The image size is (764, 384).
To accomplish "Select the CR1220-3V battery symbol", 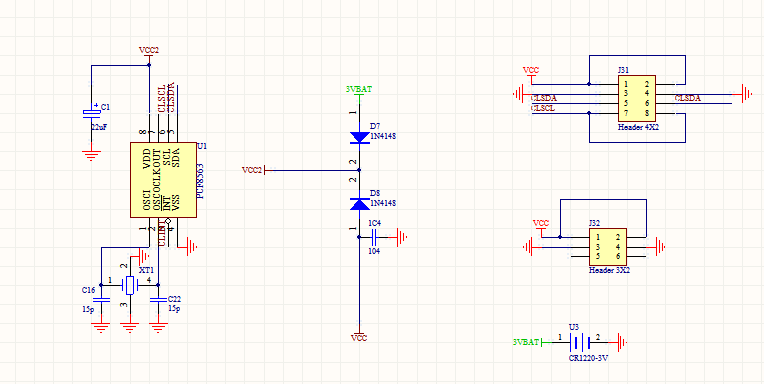I will [x=580, y=343].
